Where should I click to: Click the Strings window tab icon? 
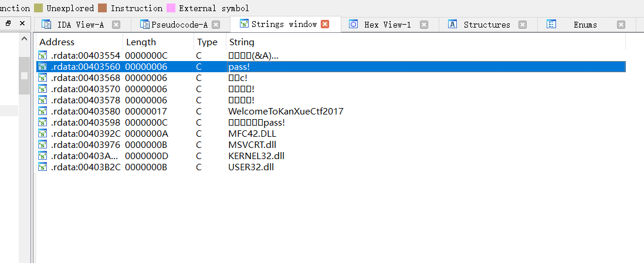pyautogui.click(x=245, y=24)
